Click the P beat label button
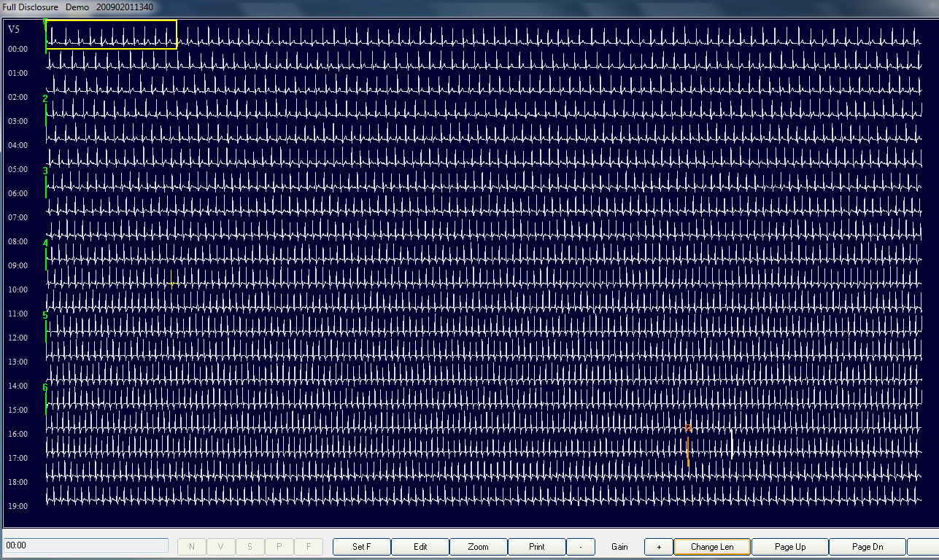Image resolution: width=939 pixels, height=560 pixels. (x=279, y=547)
